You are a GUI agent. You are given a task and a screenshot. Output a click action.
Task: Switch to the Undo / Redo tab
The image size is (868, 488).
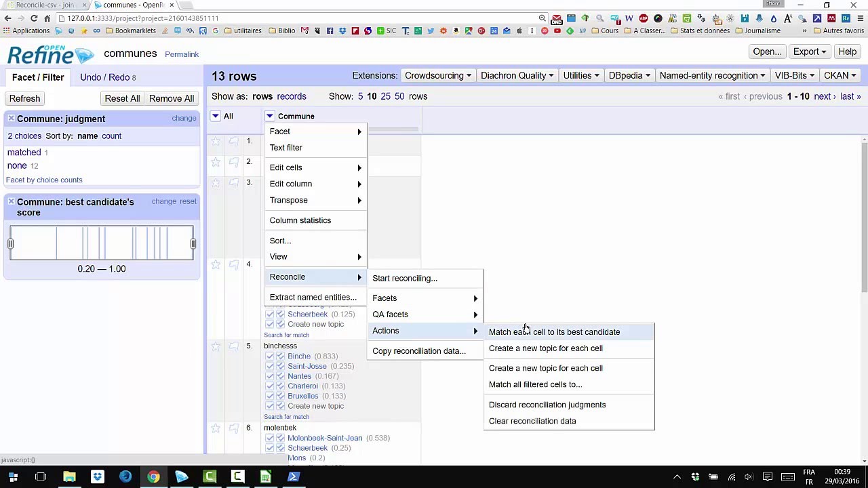click(x=108, y=77)
